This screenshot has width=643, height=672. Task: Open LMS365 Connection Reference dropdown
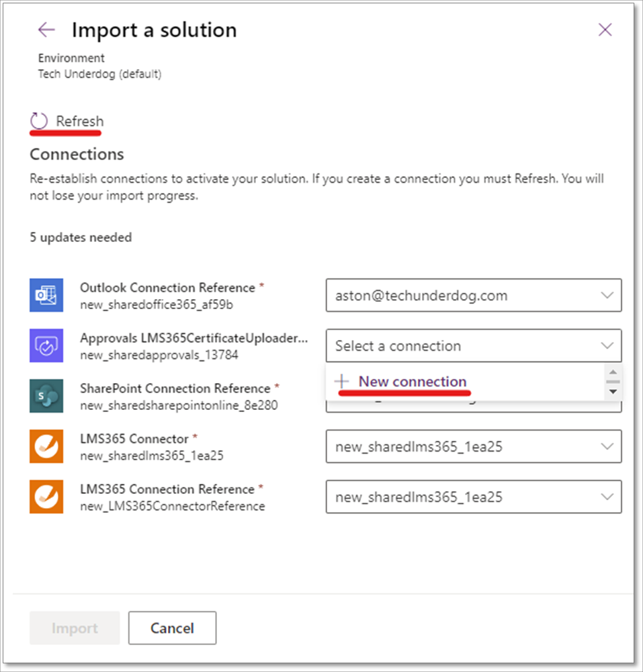(x=473, y=497)
